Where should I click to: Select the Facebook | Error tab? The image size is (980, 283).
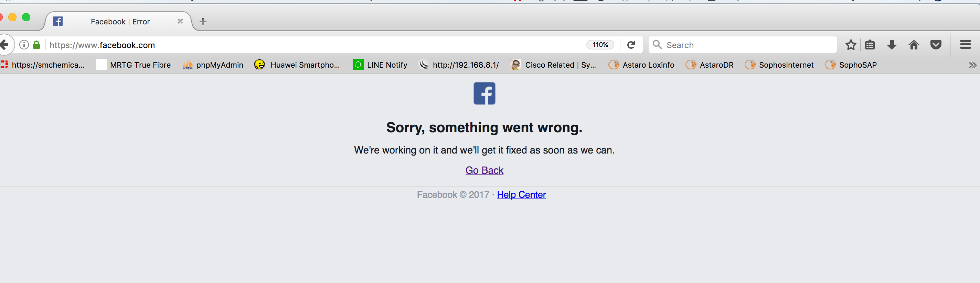tap(118, 22)
